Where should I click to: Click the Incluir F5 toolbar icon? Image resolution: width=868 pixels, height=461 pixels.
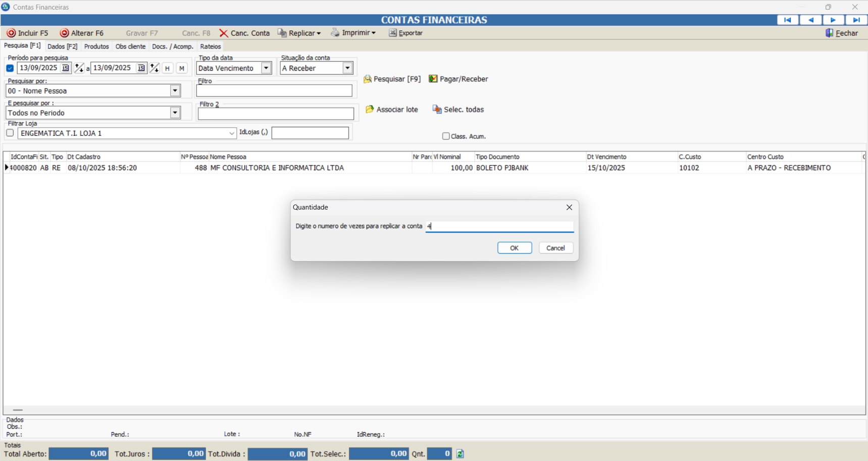[x=11, y=33]
